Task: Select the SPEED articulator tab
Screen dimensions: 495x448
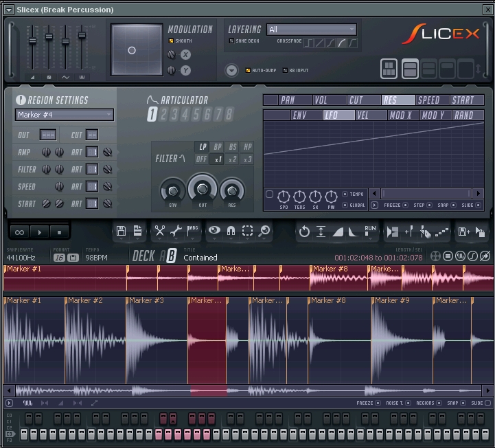Action: pyautogui.click(x=432, y=100)
